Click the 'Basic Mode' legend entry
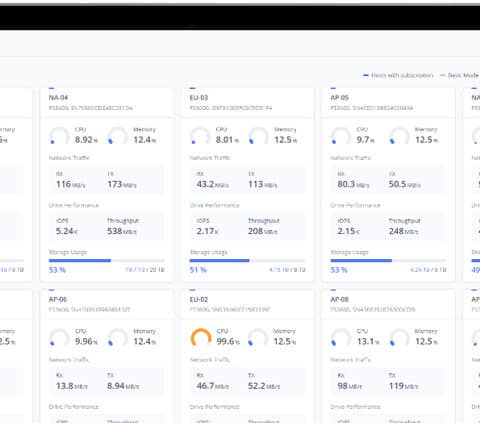 (460, 75)
